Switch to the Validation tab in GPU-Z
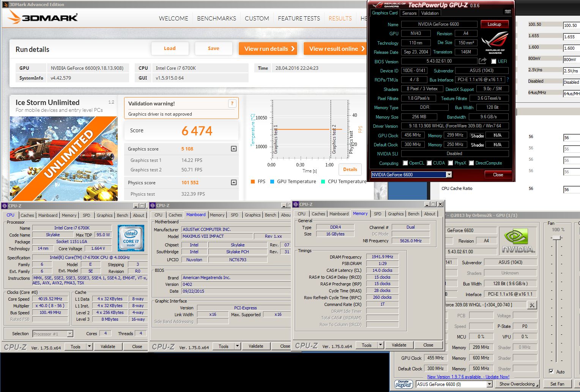The image size is (580, 392). 430,13
